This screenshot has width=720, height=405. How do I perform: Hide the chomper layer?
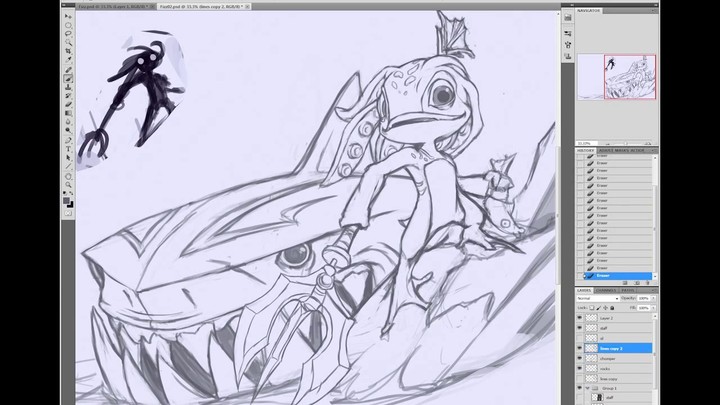pyautogui.click(x=579, y=358)
